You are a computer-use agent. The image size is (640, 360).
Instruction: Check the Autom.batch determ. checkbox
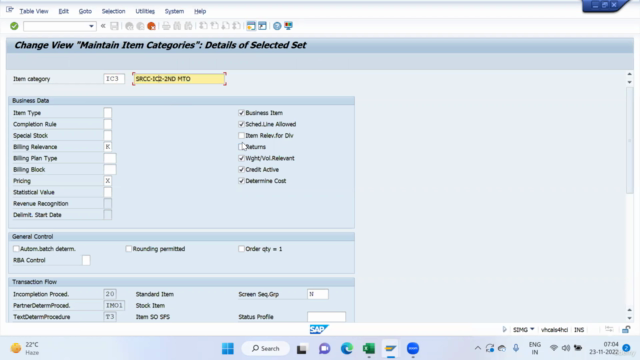tap(16, 249)
